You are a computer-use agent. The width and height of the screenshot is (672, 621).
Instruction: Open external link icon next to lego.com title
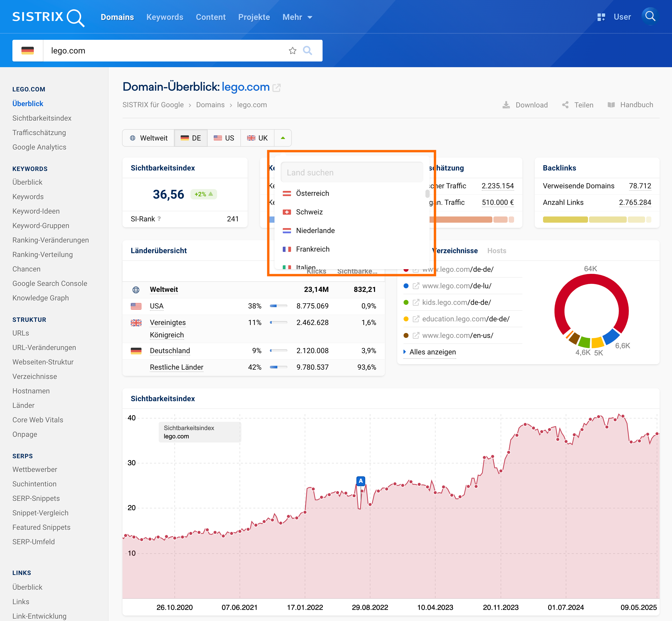point(277,88)
